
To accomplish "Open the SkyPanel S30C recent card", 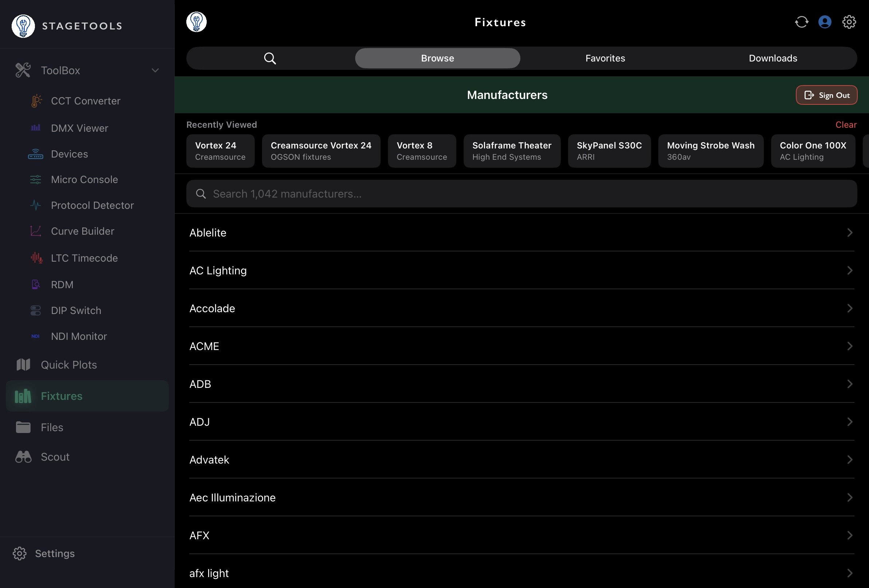I will click(609, 151).
